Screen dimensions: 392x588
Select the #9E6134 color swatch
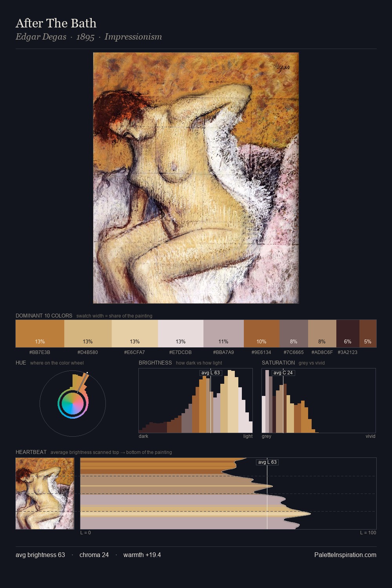[x=261, y=334]
